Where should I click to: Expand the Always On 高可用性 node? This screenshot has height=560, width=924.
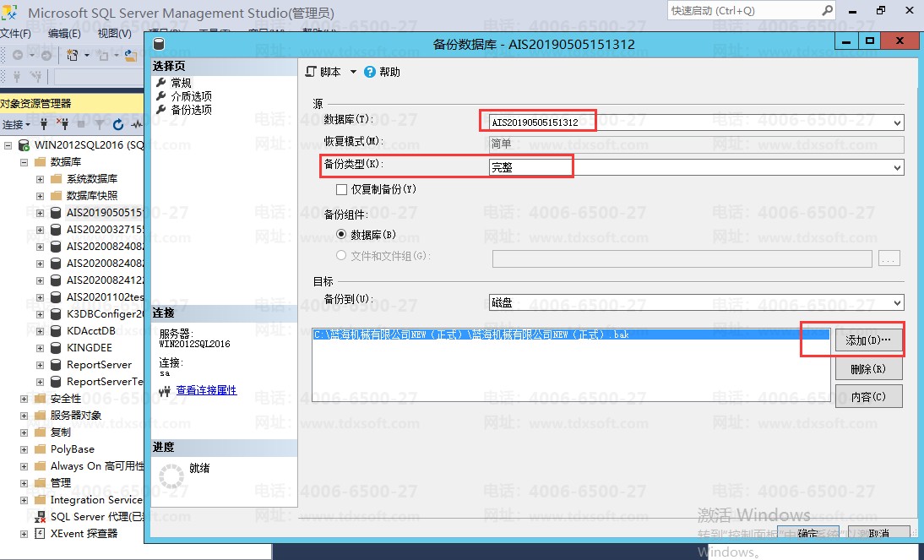24,466
